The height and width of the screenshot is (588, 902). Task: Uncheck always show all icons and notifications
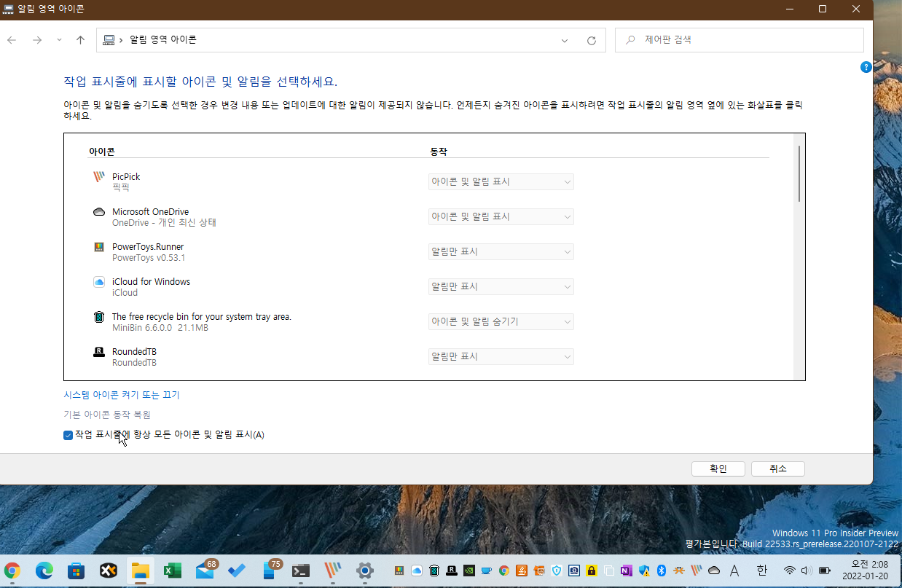point(68,434)
